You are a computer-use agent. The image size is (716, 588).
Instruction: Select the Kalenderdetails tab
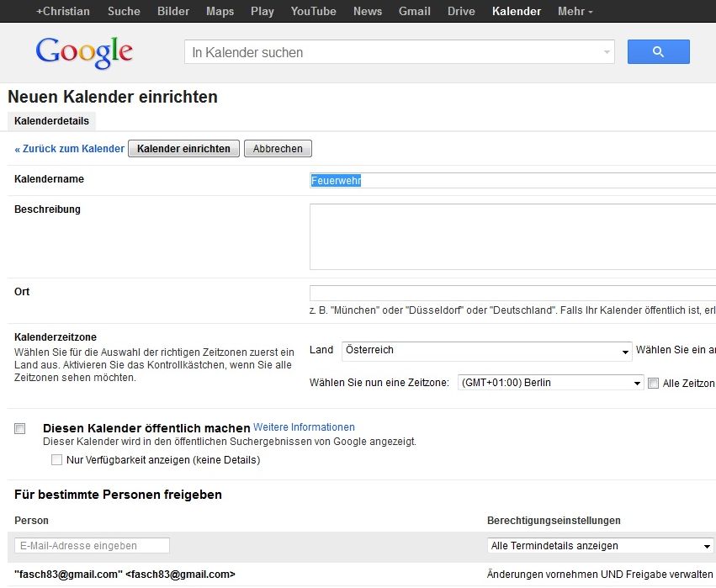point(51,121)
